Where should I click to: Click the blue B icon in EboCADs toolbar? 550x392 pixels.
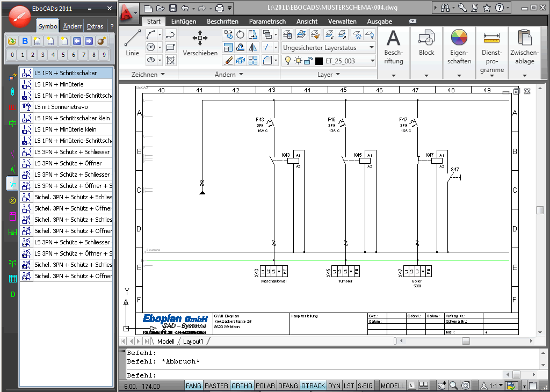coord(25,41)
